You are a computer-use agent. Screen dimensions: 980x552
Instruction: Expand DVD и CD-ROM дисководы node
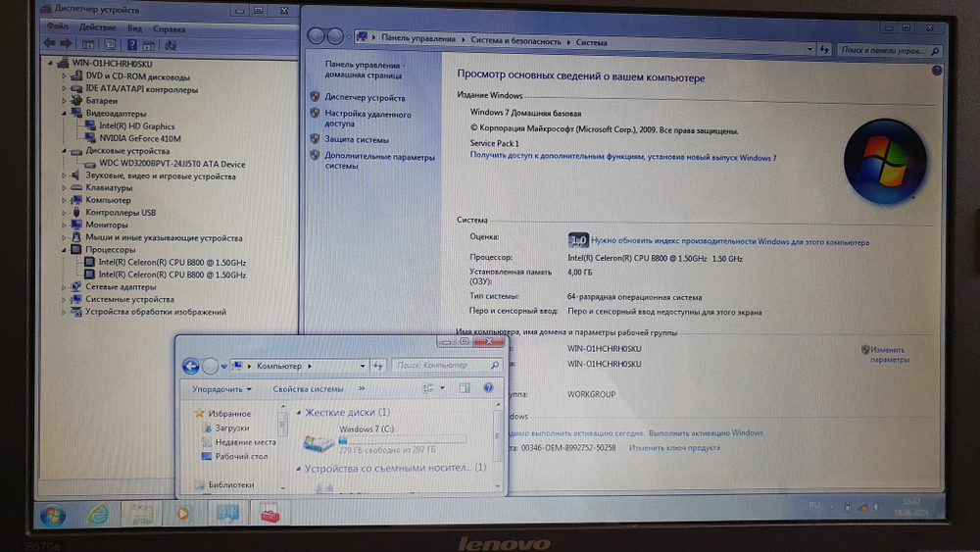click(64, 76)
